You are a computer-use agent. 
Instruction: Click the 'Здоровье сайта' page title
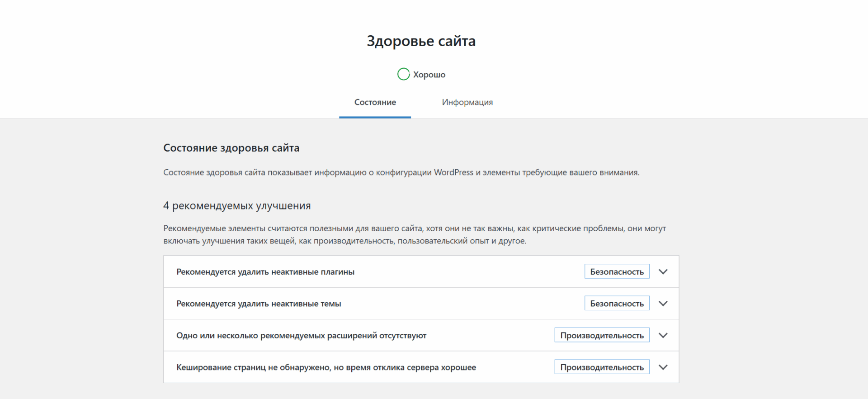click(x=421, y=41)
